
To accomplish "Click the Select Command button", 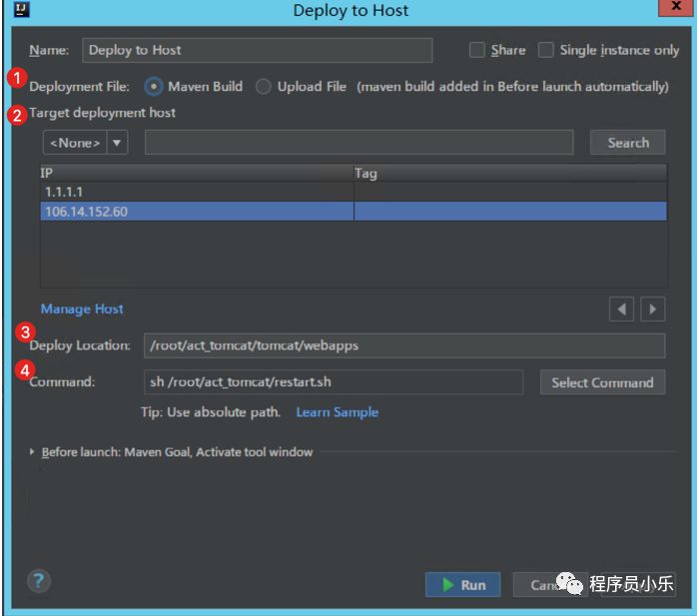I will click(x=602, y=382).
